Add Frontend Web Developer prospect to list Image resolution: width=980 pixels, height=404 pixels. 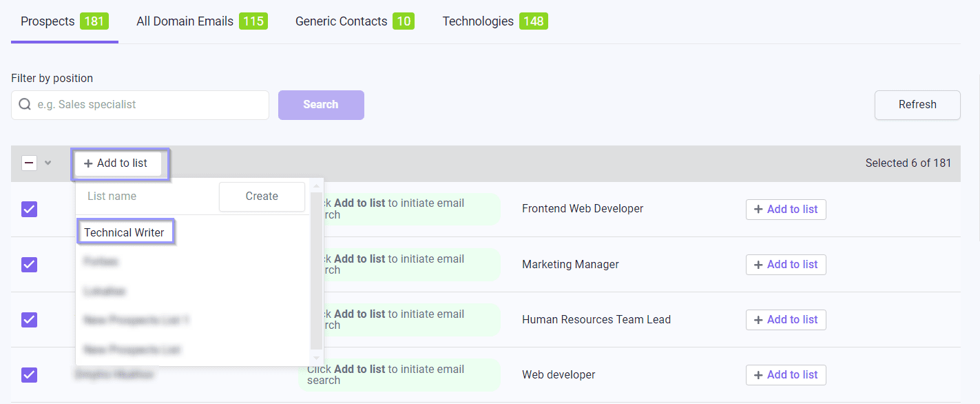click(785, 209)
